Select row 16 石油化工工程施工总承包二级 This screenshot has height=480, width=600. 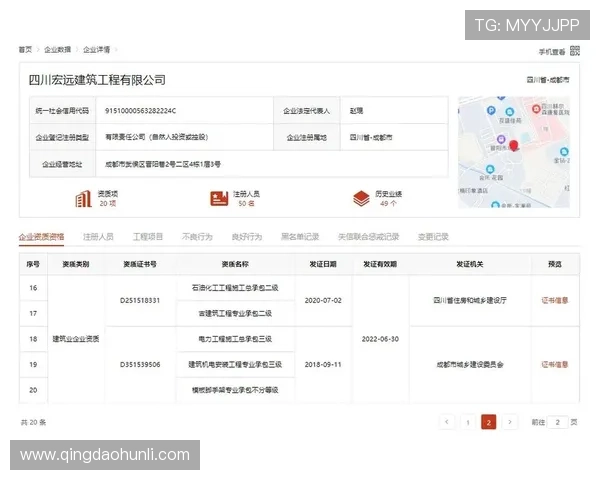click(x=235, y=288)
